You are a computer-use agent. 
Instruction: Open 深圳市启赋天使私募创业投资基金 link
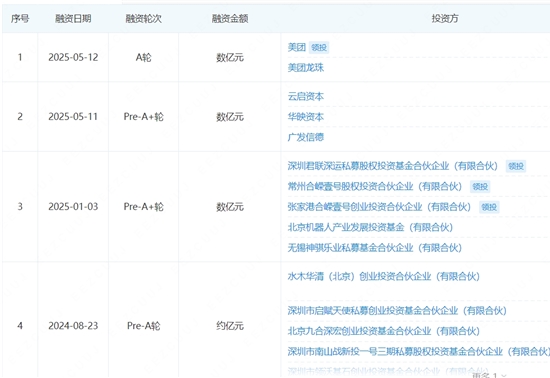pyautogui.click(x=397, y=310)
